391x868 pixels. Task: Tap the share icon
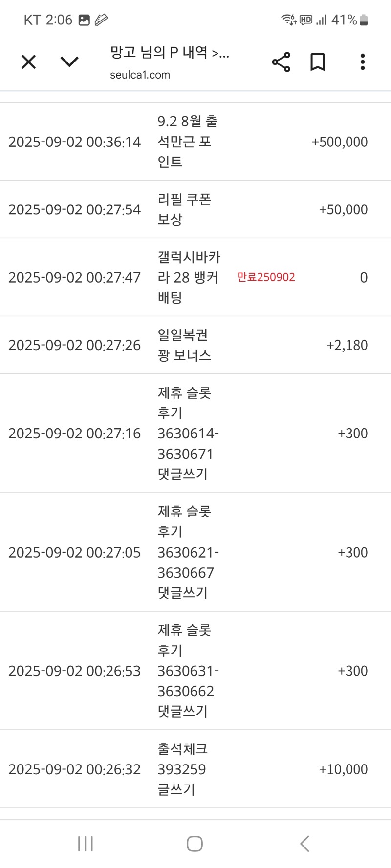(x=281, y=62)
